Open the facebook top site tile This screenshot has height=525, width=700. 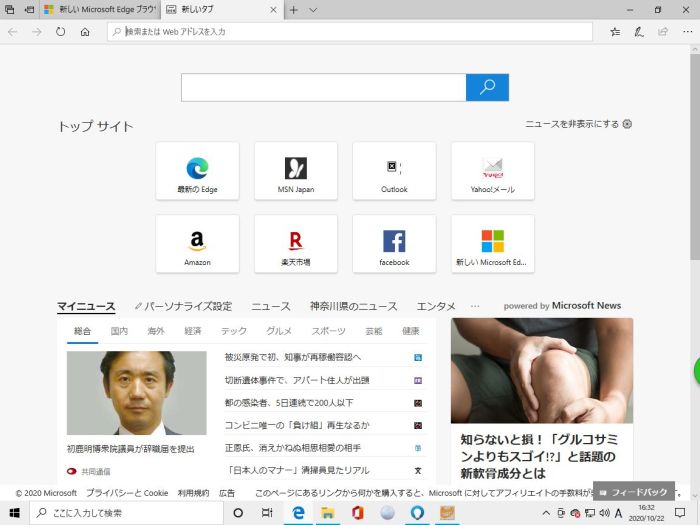point(394,243)
